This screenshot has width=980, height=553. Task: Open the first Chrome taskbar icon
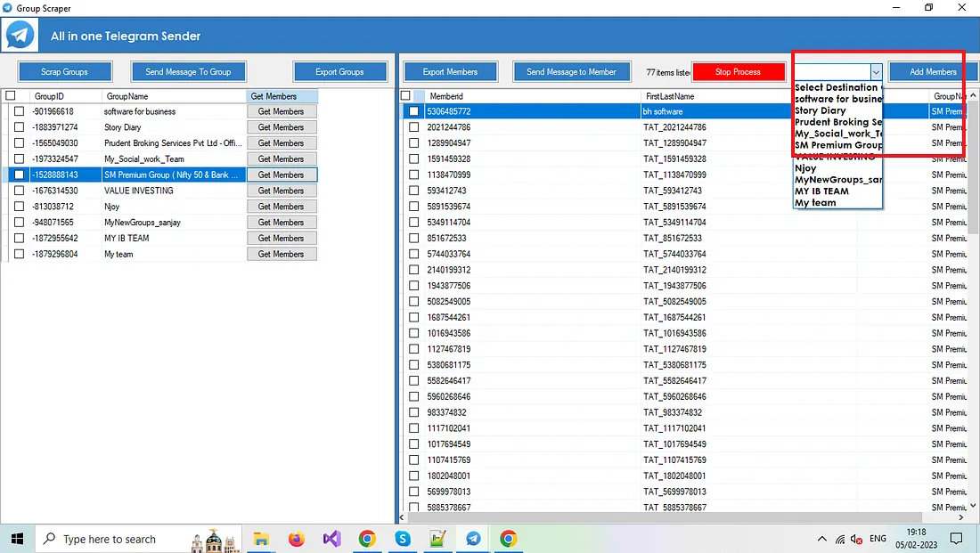tap(367, 539)
